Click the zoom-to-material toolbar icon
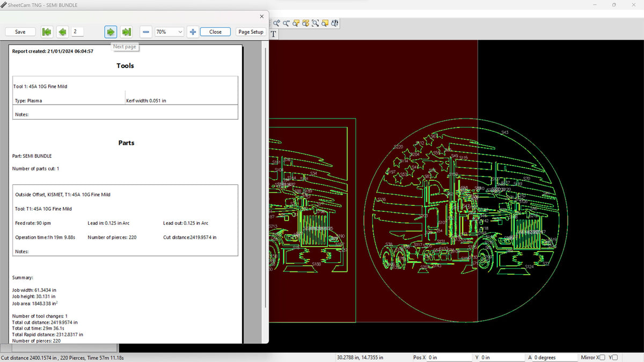The width and height of the screenshot is (644, 362). point(306,23)
